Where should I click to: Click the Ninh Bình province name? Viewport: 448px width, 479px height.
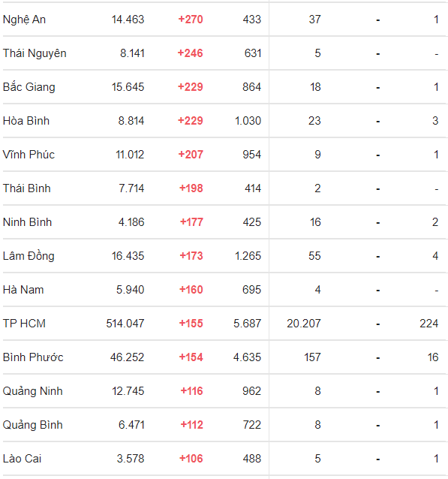[27, 222]
